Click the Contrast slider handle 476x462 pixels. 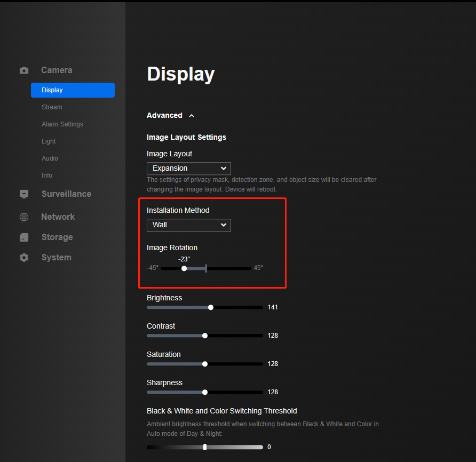[x=205, y=336]
